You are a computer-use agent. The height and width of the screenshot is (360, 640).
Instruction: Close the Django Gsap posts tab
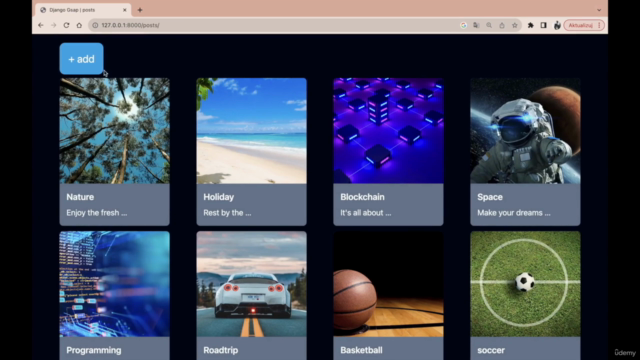(x=124, y=10)
